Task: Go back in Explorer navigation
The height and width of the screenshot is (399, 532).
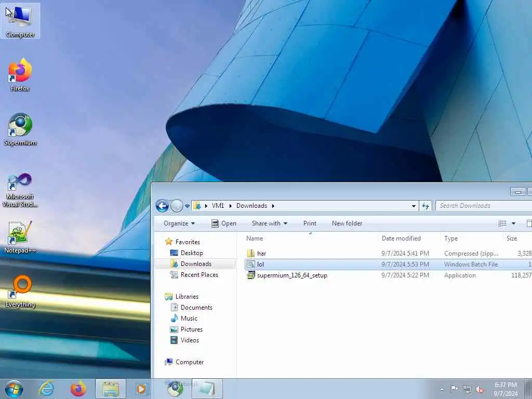Action: point(162,206)
